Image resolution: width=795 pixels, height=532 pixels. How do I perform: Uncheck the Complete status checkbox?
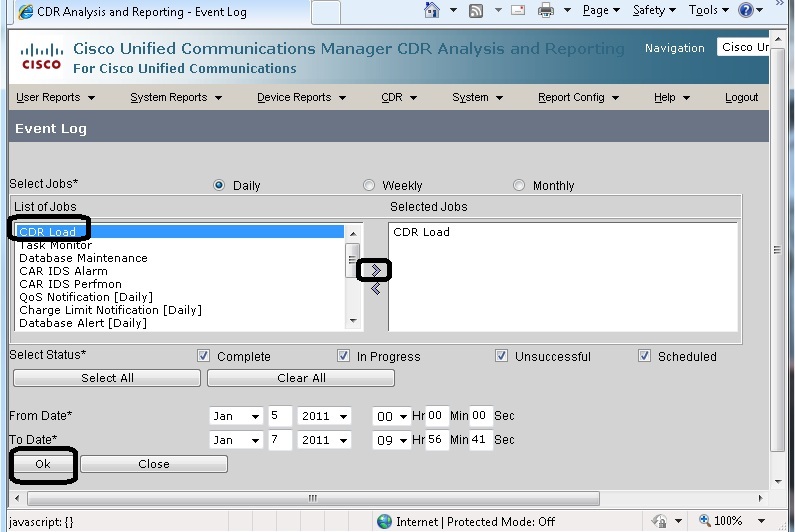pyautogui.click(x=203, y=356)
